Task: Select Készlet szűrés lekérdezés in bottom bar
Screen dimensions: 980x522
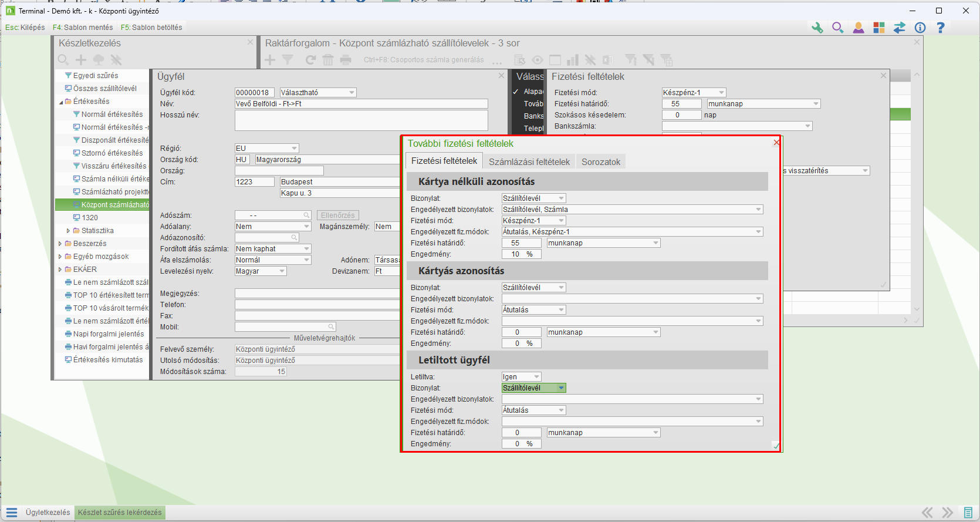Action: pyautogui.click(x=120, y=513)
